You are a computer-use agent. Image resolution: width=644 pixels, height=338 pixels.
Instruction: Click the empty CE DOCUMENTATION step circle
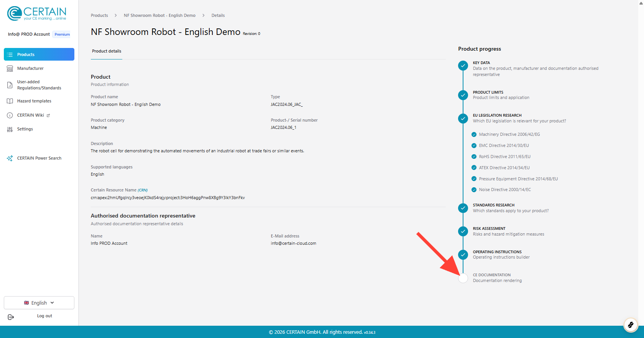pyautogui.click(x=463, y=278)
